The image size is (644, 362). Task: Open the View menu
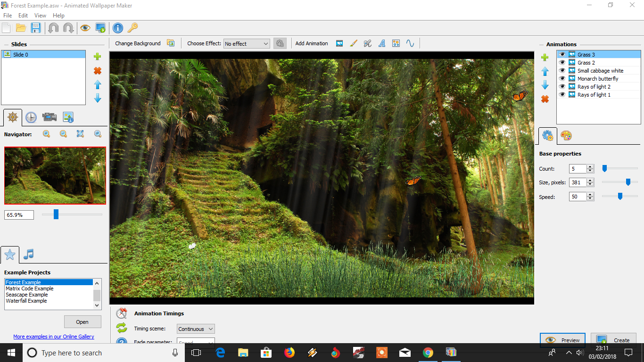click(40, 15)
